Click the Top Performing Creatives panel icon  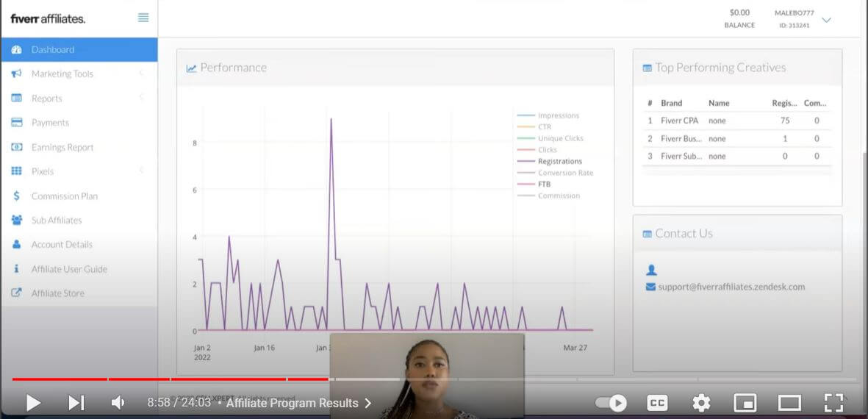(647, 68)
